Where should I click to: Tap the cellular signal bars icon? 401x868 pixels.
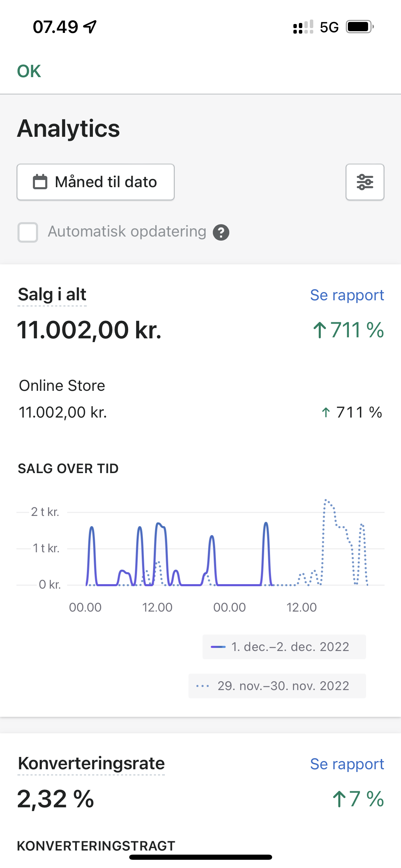303,27
